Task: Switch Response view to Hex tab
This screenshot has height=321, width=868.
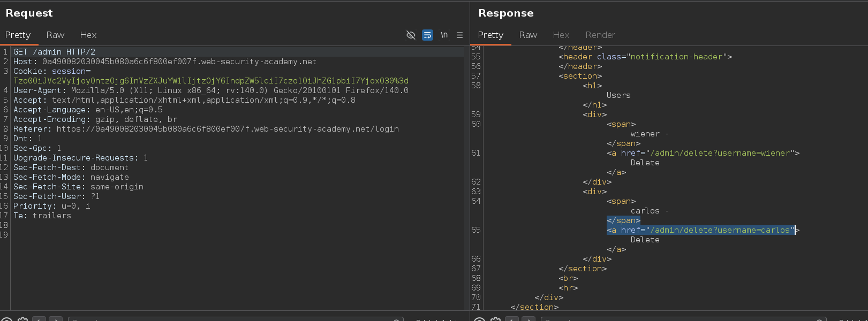Action: coord(561,35)
